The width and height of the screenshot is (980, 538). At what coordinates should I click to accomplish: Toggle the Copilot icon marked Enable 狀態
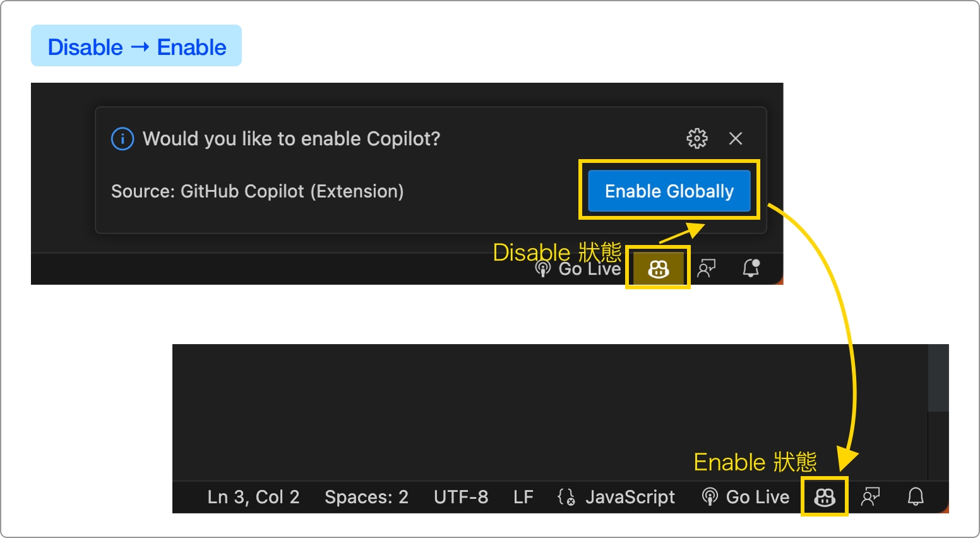coord(825,497)
